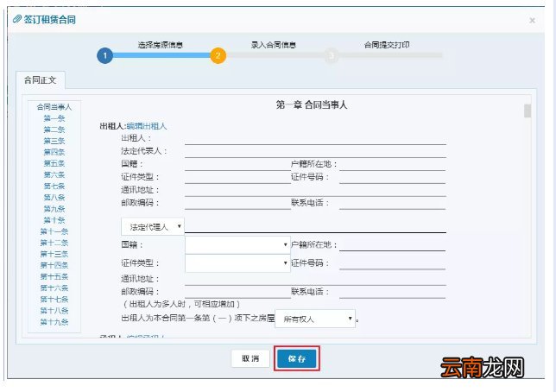The image size is (556, 392).
Task: Click the agent's 通讯地址 field
Action: [x=315, y=280]
